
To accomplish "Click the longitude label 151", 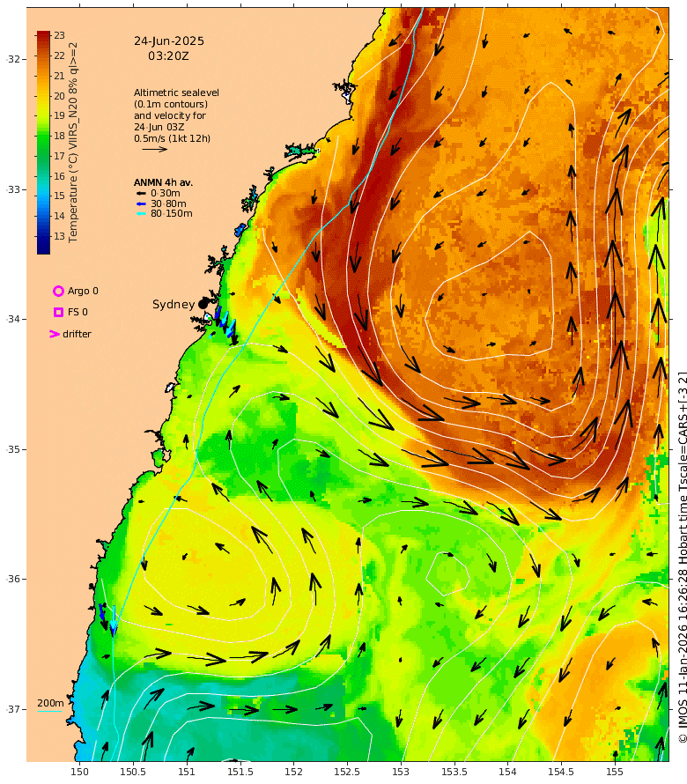I will tap(187, 772).
